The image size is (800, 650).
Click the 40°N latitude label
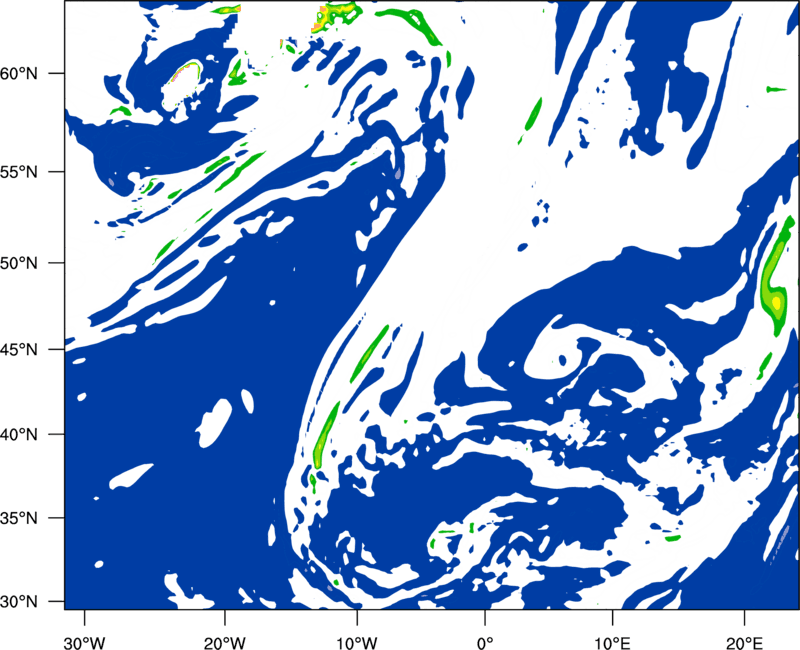pyautogui.click(x=19, y=435)
